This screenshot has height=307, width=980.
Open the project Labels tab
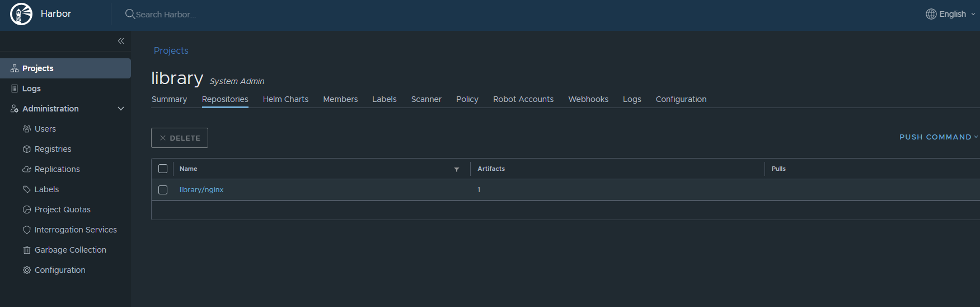[x=385, y=99]
